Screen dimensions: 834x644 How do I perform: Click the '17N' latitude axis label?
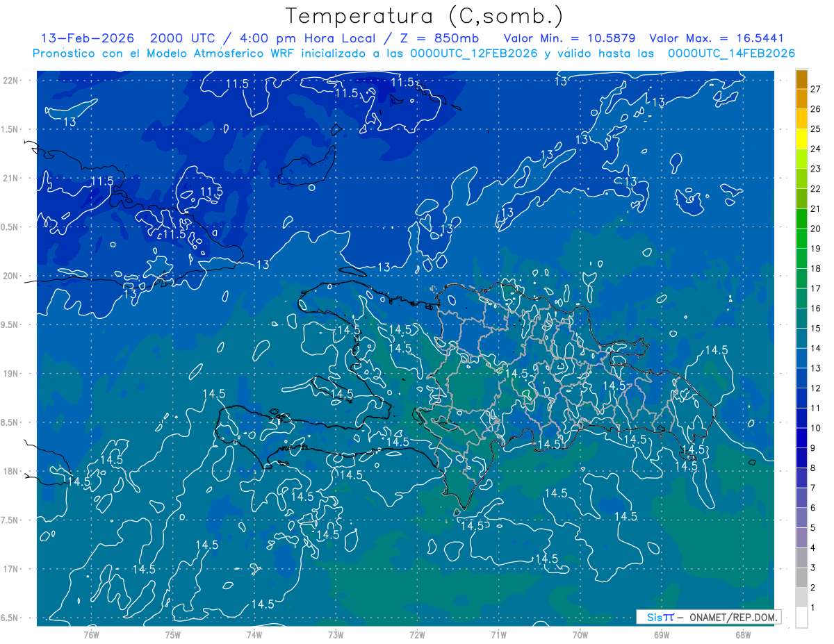(11, 569)
